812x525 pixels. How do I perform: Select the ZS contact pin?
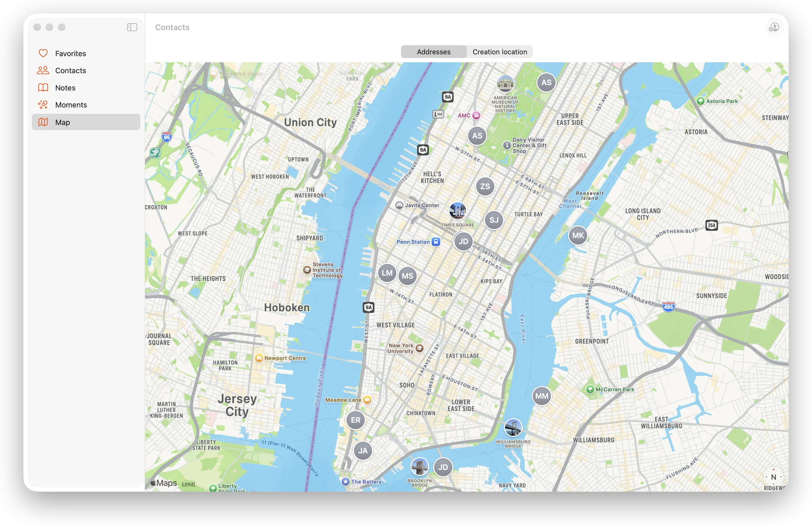point(485,186)
